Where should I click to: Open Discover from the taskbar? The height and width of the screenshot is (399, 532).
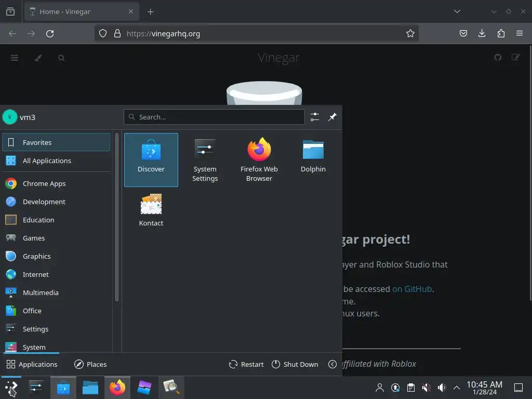(x=63, y=388)
